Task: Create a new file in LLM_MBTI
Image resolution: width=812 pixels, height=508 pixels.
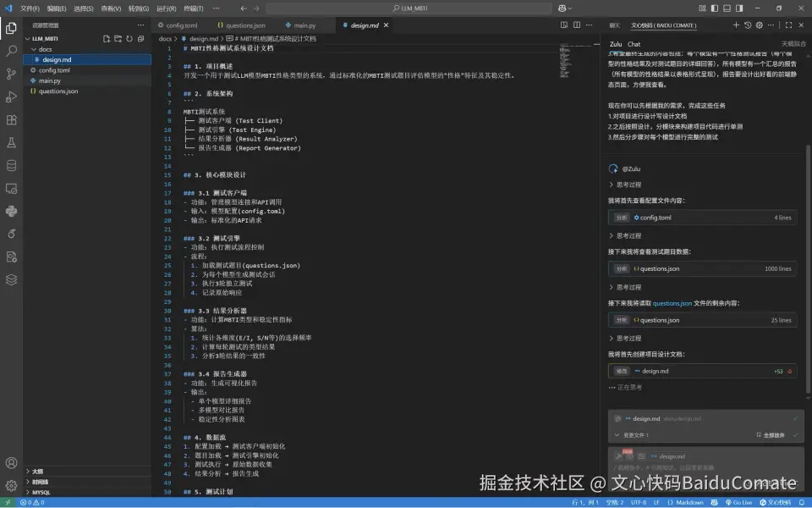Action: pyautogui.click(x=107, y=39)
